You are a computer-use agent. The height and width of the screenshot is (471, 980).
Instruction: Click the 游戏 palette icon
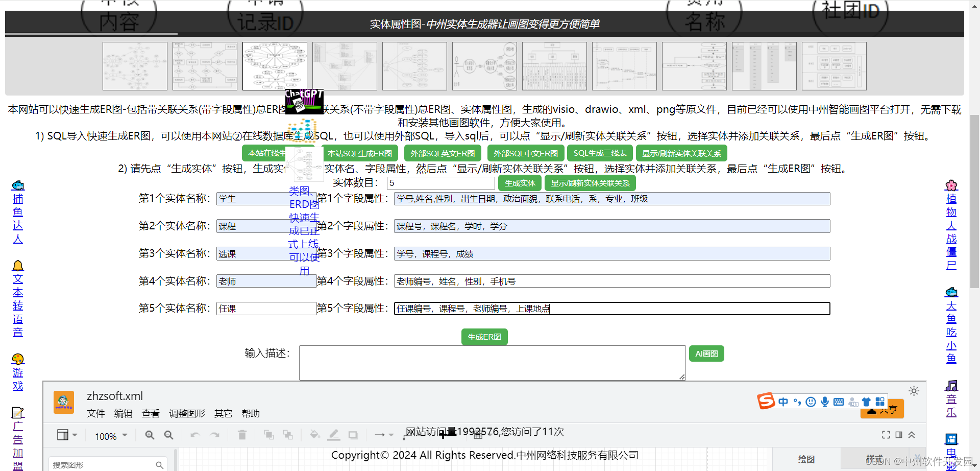click(18, 359)
